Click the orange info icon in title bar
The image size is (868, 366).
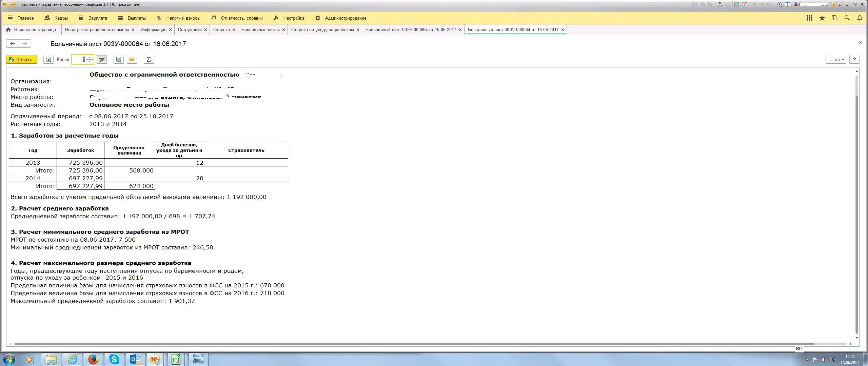(834, 4)
